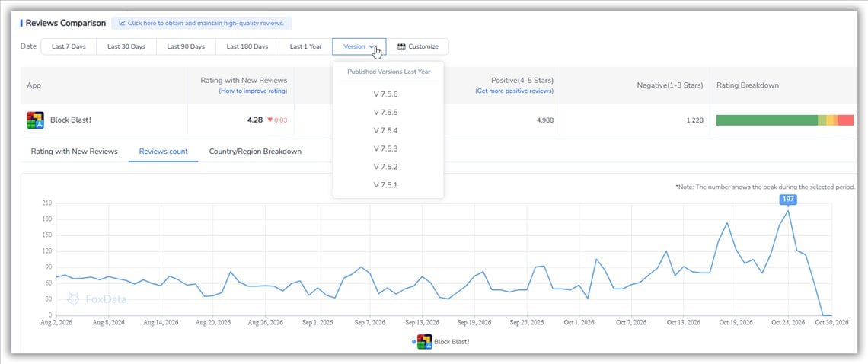The image size is (868, 364).
Task: Click the 4,988 positive reviews count
Action: pyautogui.click(x=544, y=120)
